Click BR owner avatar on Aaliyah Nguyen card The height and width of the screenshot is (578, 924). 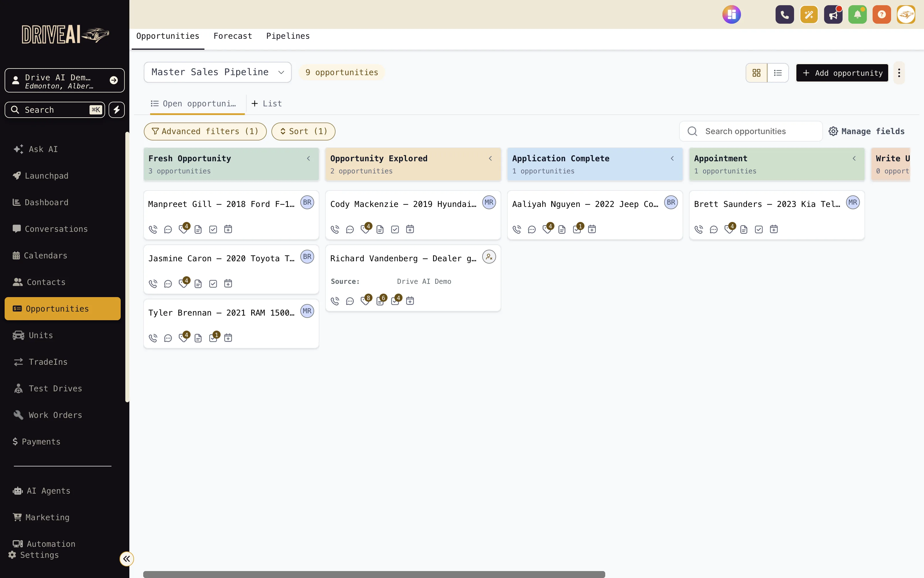671,202
